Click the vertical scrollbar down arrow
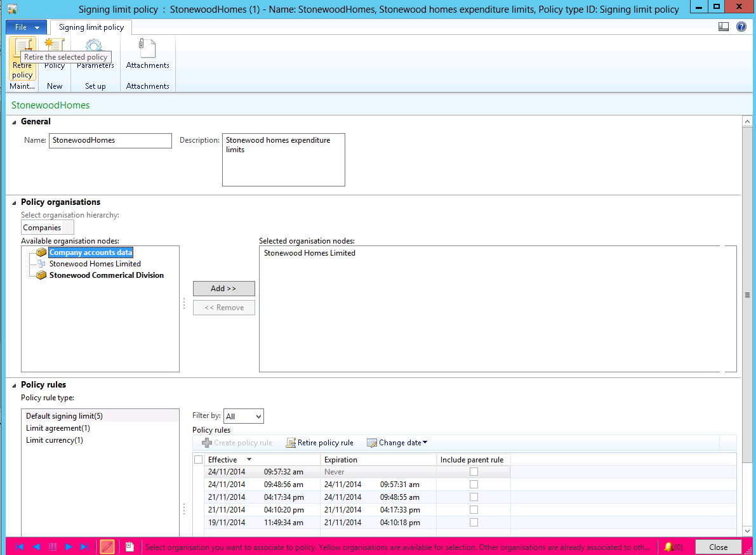The width and height of the screenshot is (756, 555). coord(747,531)
